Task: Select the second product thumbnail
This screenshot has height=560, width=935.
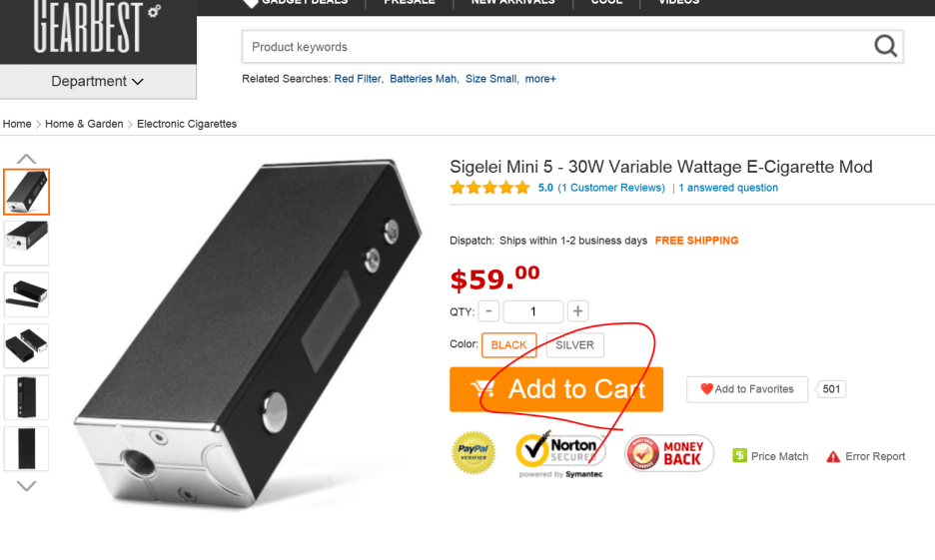Action: (26, 243)
